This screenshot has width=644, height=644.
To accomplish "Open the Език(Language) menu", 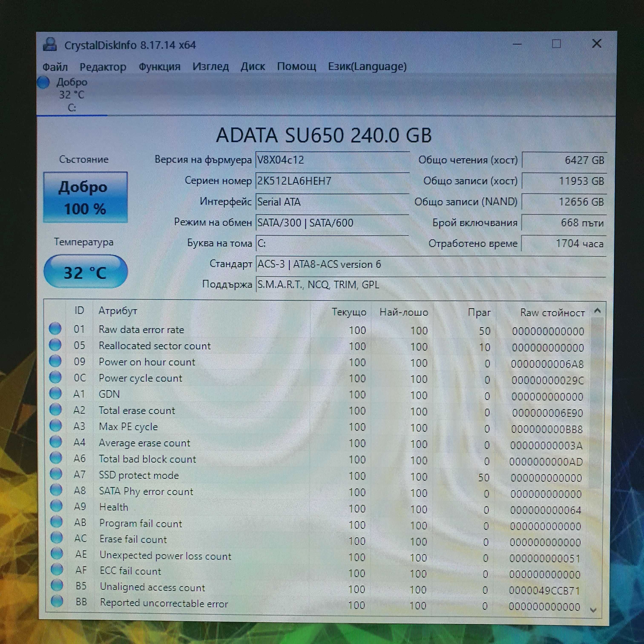I will (x=367, y=66).
